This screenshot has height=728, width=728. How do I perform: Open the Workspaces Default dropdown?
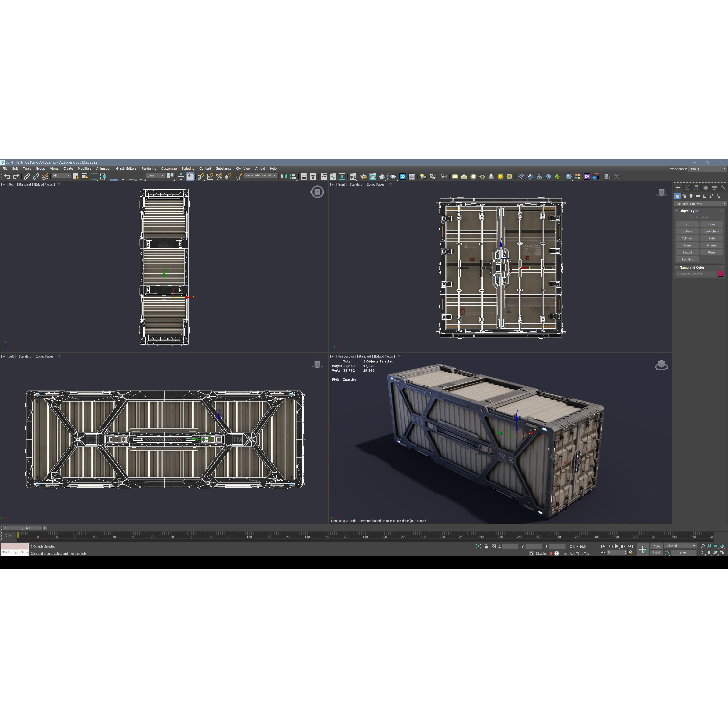click(707, 169)
